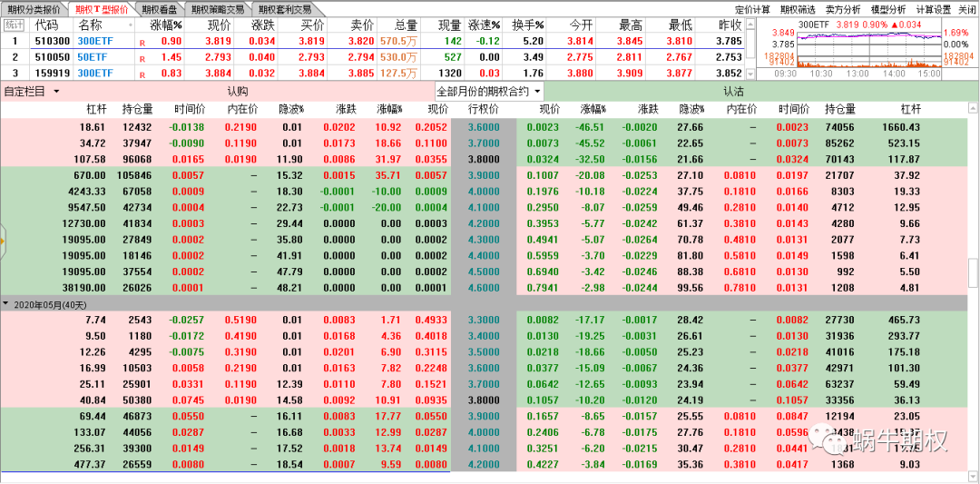
Task: Click total volume 127.5万
Action: point(398,74)
